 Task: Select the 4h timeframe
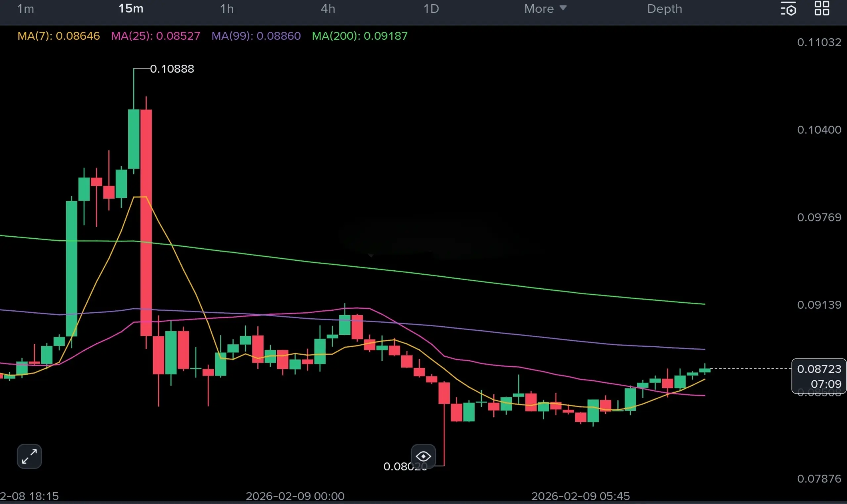328,9
